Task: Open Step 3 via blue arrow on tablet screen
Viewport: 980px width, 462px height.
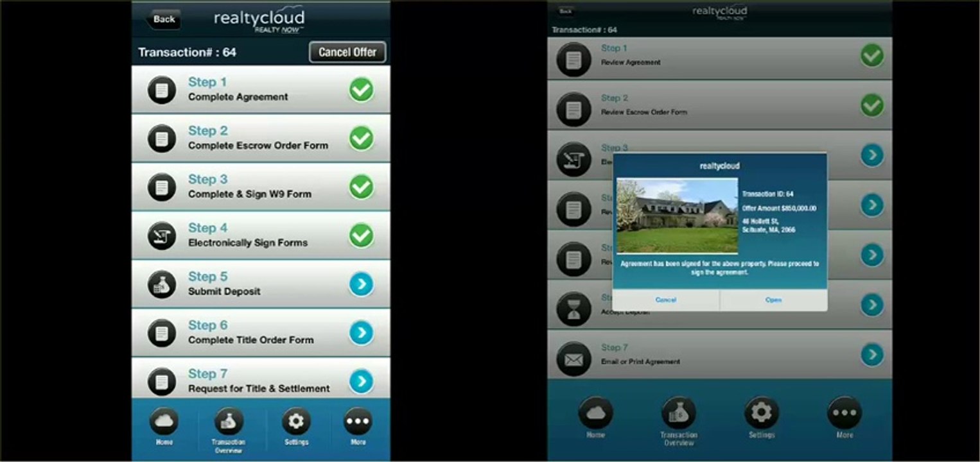Action: [872, 155]
